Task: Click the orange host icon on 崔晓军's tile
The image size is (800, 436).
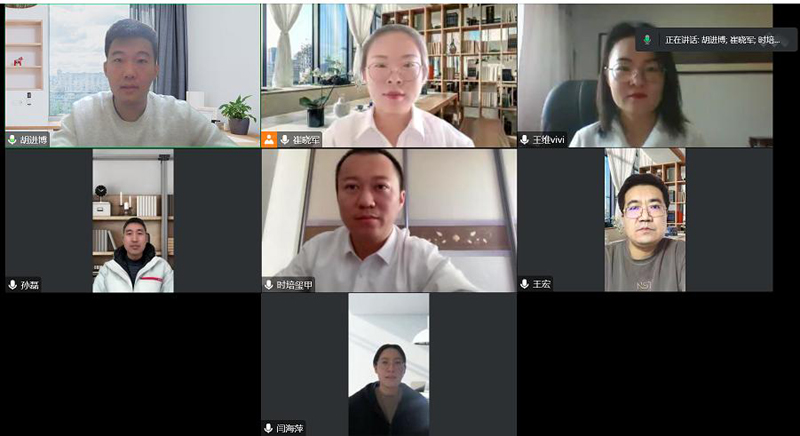Action: click(x=269, y=140)
